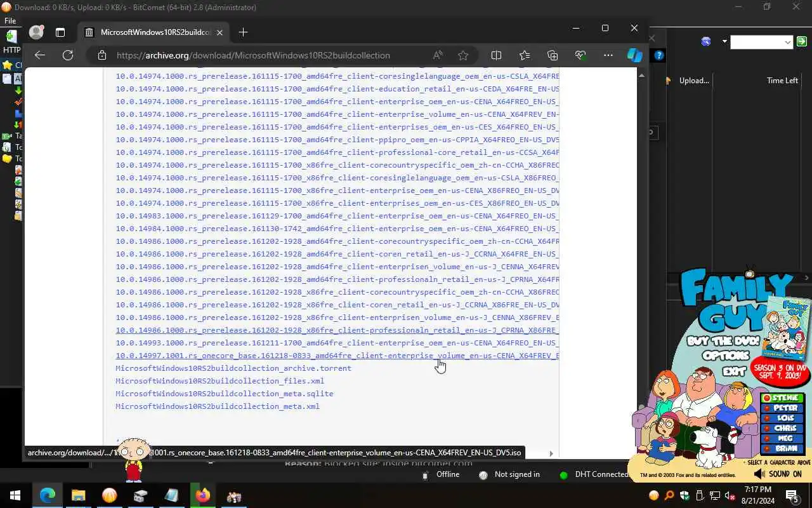Screen dimensions: 812x508
Task: Click Offline status in BitComet
Action: pos(441,474)
